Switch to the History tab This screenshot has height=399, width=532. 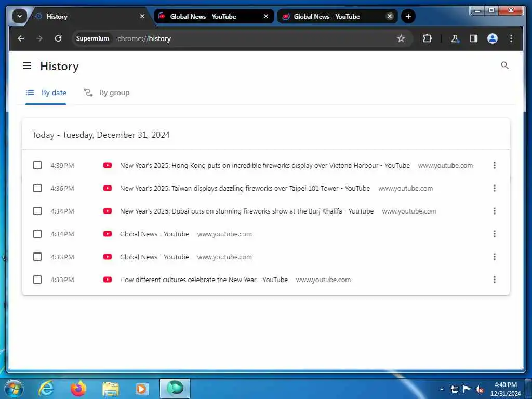click(x=89, y=16)
